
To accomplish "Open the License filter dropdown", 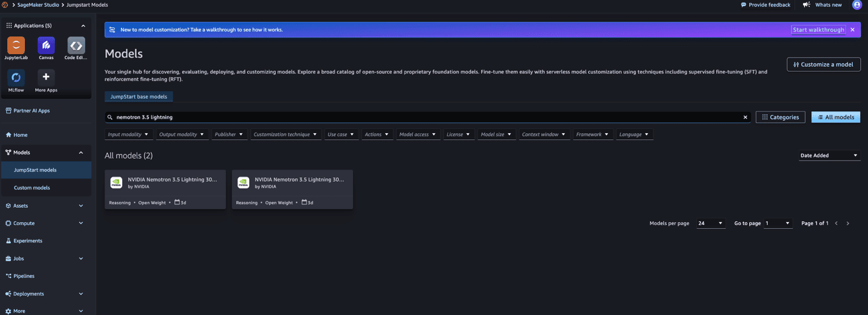I will (459, 134).
